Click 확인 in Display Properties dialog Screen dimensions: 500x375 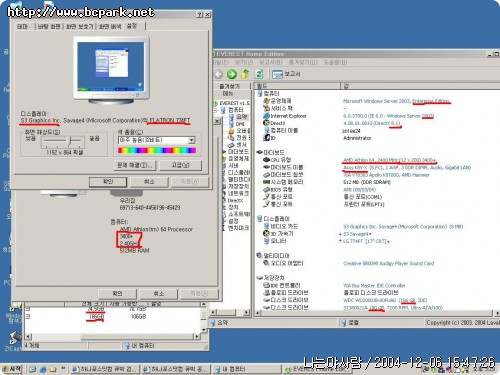108,182
